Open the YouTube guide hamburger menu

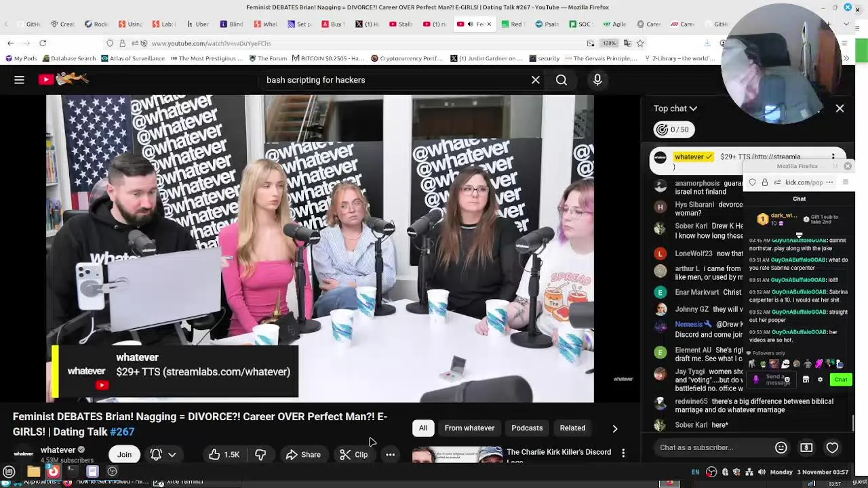coord(19,80)
